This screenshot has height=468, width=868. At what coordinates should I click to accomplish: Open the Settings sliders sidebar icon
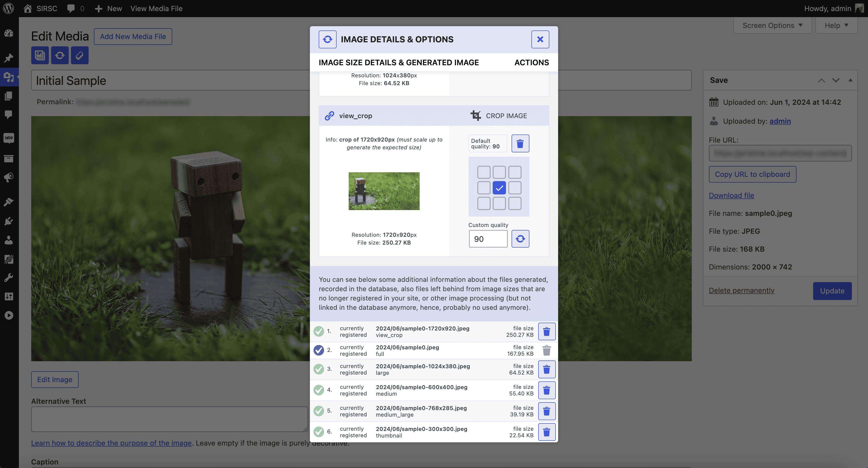pos(9,296)
